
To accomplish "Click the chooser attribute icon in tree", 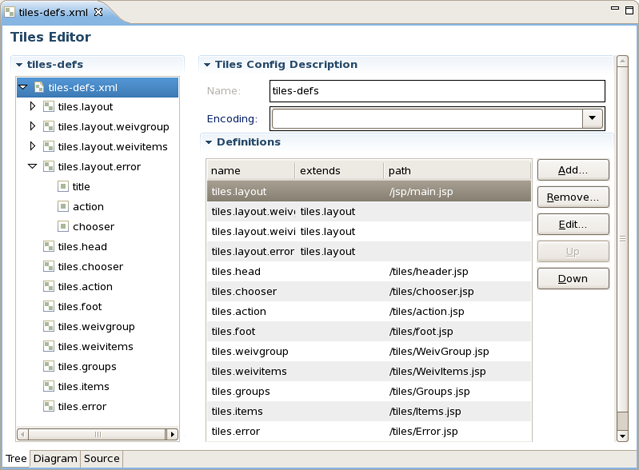I will coord(63,227).
